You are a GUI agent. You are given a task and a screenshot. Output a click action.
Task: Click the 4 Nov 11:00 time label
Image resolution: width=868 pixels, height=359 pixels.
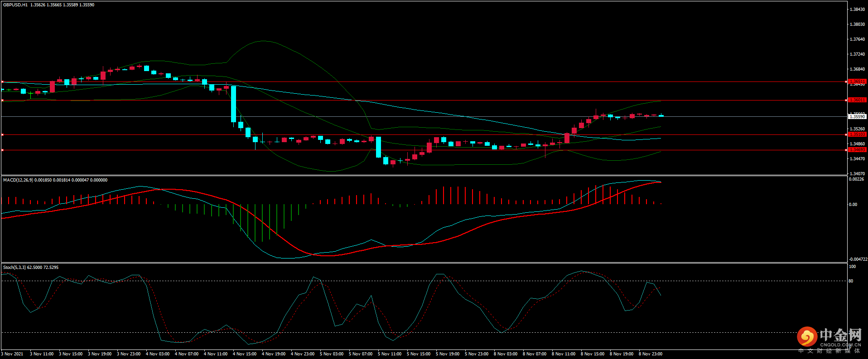[x=216, y=354]
